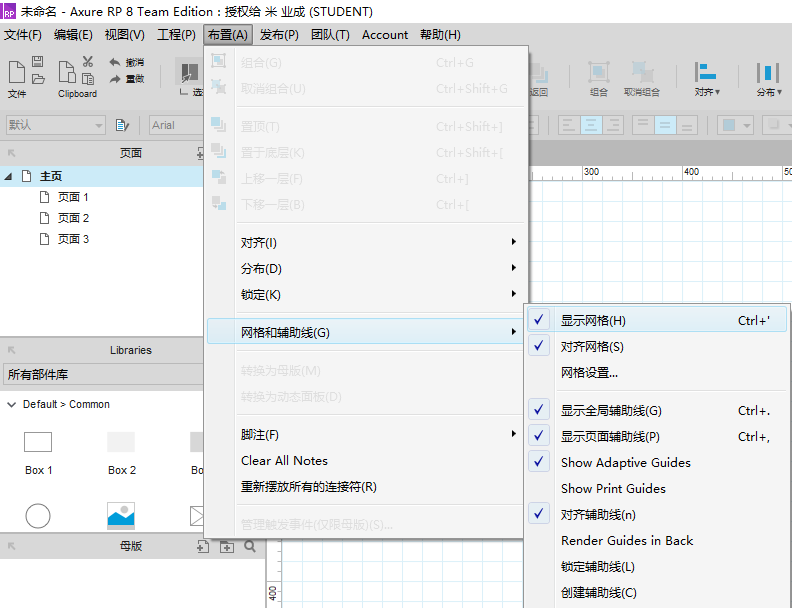Toggle 显示网格(H) show grid option
792x608 pixels.
coord(593,321)
